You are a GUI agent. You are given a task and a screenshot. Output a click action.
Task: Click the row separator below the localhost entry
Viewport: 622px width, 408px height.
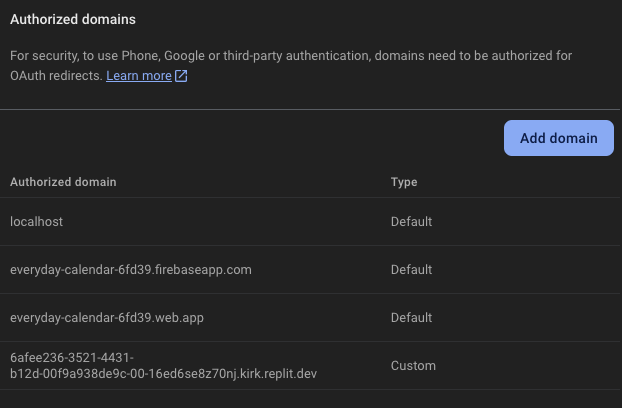pyautogui.click(x=310, y=246)
